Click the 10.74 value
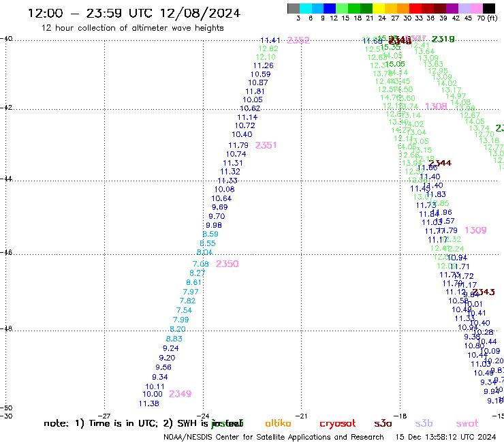The image size is (504, 443). point(236,154)
